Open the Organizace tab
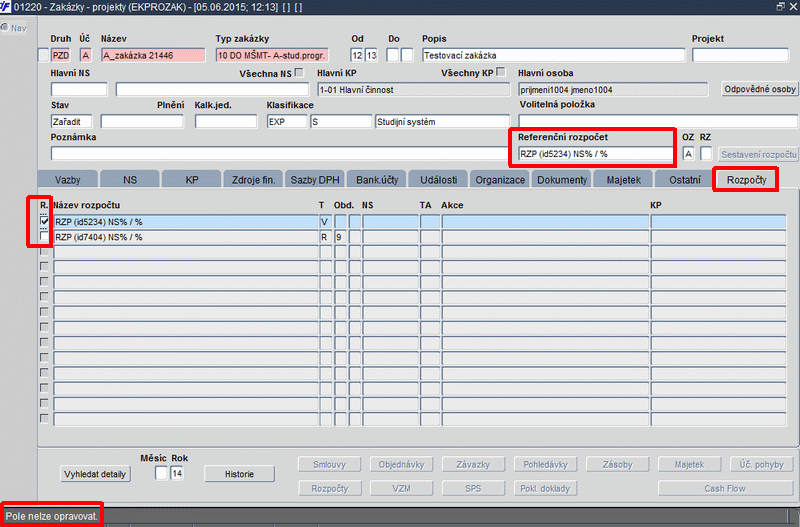Screen dimensions: 800x527 [500, 180]
